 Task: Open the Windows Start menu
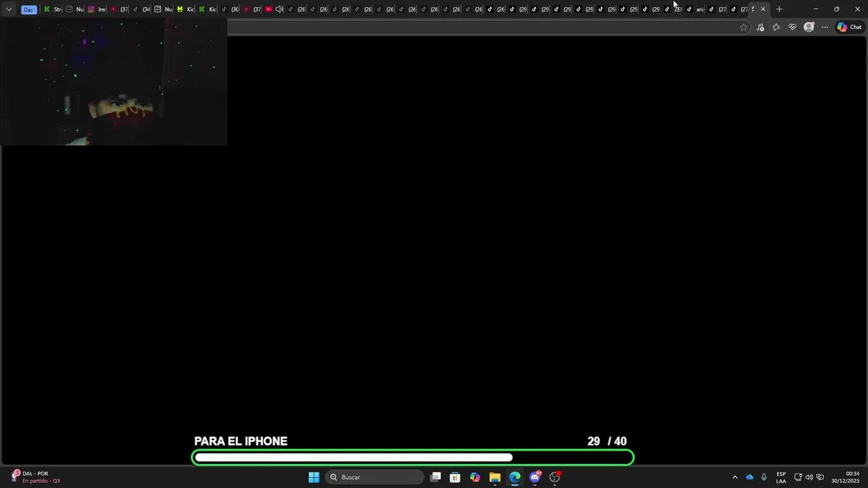pos(314,477)
